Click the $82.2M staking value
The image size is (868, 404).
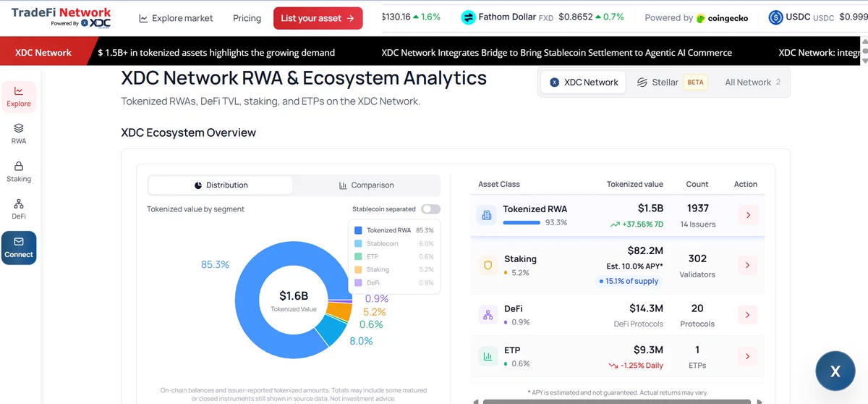tap(645, 251)
